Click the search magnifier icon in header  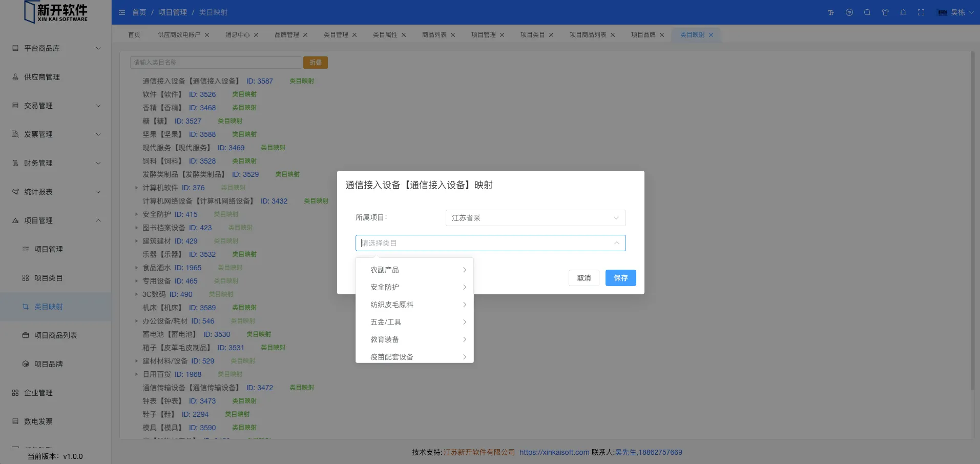pos(867,13)
